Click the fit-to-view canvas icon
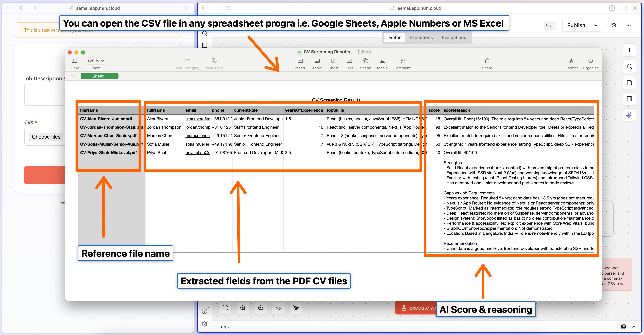This screenshot has height=335, width=644. point(225,308)
